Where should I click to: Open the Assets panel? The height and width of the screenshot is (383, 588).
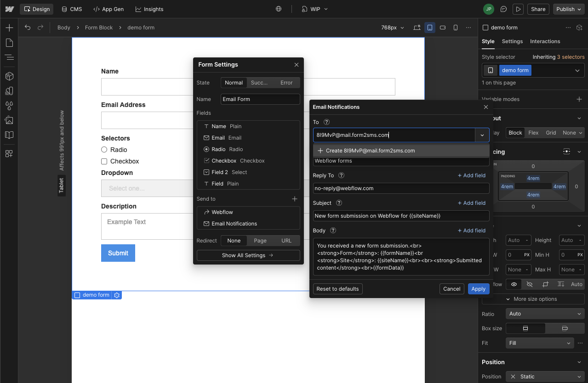[9, 120]
